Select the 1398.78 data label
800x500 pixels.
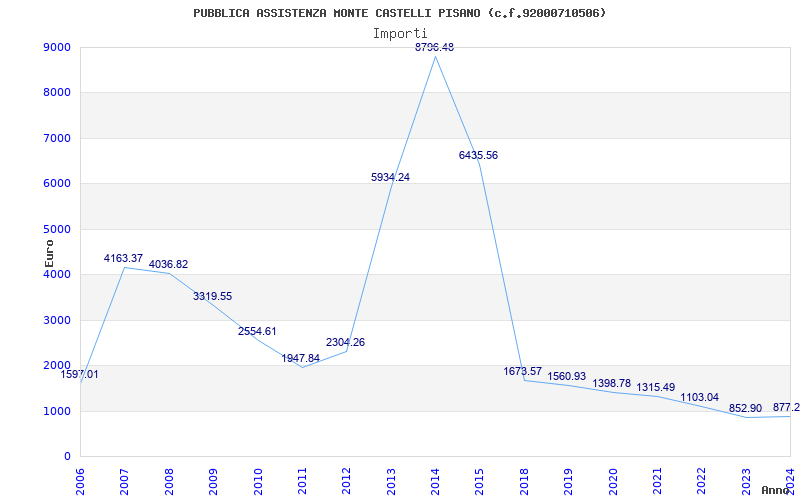click(x=612, y=384)
